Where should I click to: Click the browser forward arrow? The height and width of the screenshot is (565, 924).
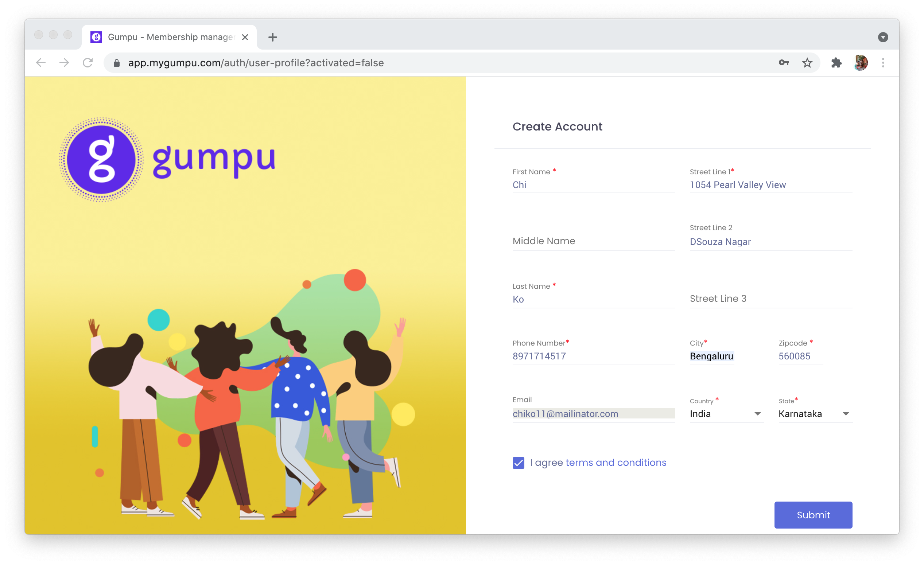[64, 63]
